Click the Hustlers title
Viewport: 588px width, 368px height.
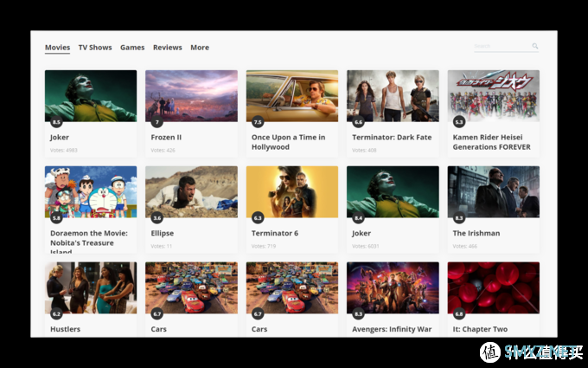point(65,329)
